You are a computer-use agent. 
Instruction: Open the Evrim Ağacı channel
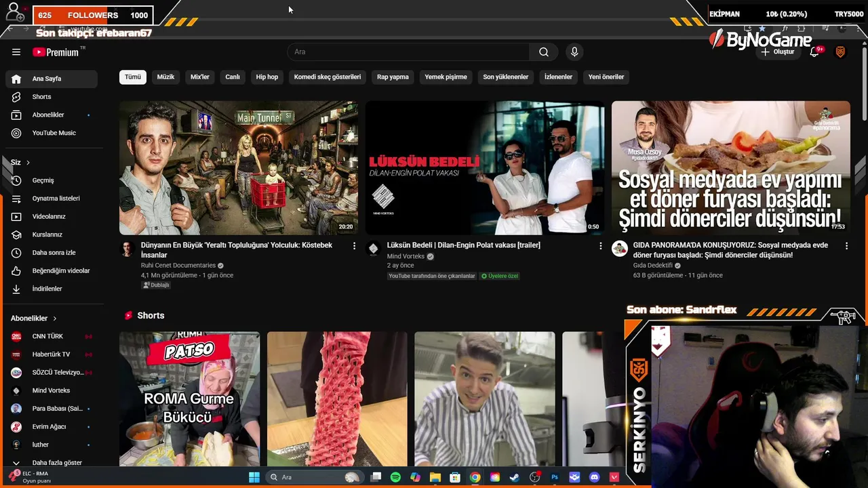(x=52, y=427)
